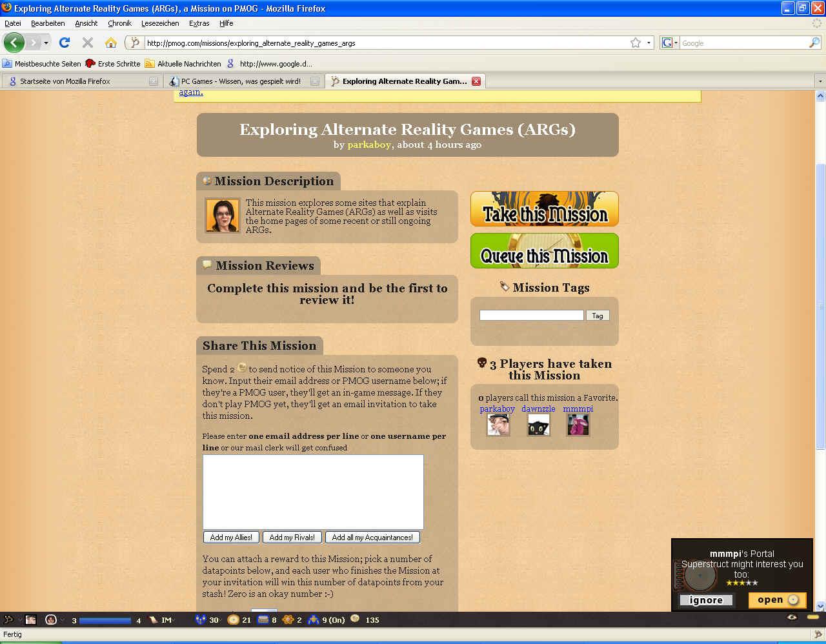The image size is (826, 644).
Task: Expand the PMOG logo menu arrow
Action: click(x=20, y=619)
